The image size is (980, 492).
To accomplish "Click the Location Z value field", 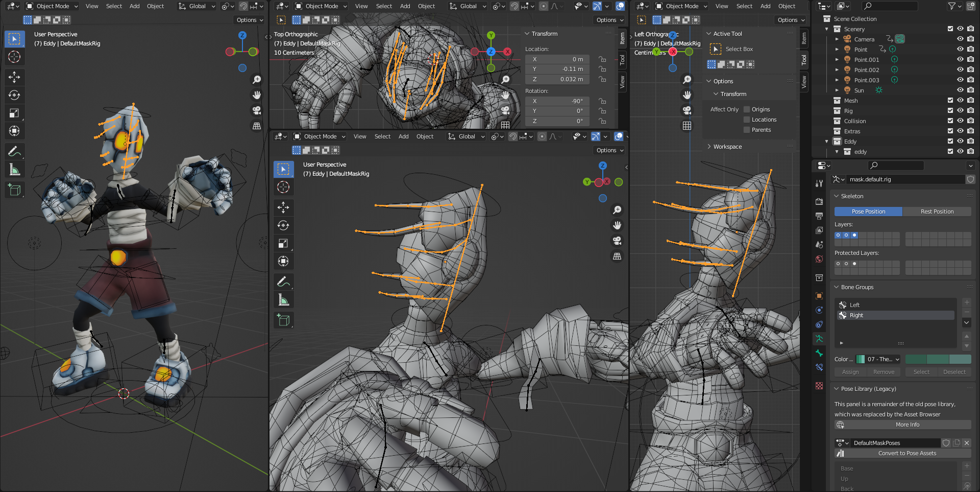I will (x=557, y=79).
